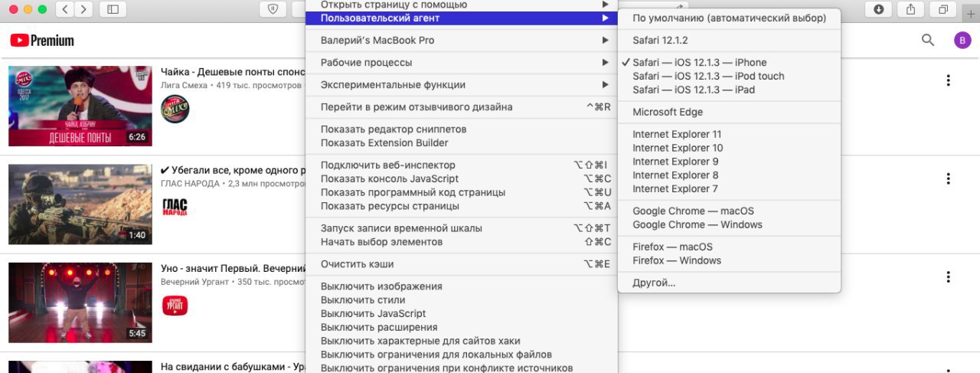Click the Share toolbar icon
Viewport: 980px width, 373px height.
point(910,9)
